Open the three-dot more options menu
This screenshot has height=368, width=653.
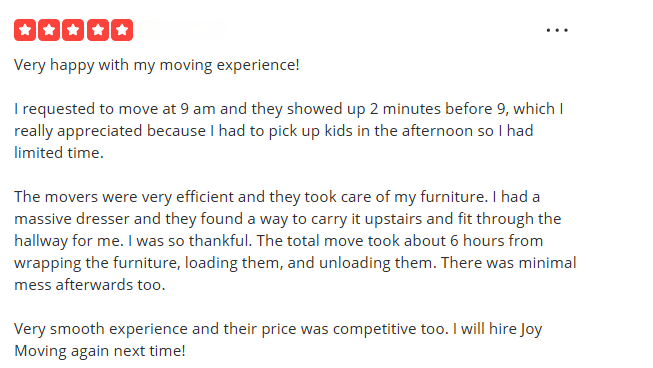557,30
